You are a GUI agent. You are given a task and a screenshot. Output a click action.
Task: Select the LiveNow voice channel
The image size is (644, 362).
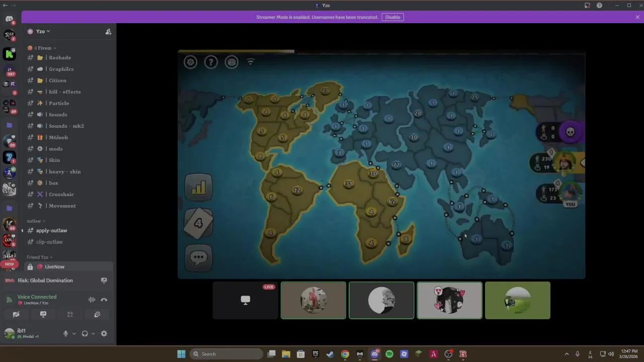coord(70,266)
